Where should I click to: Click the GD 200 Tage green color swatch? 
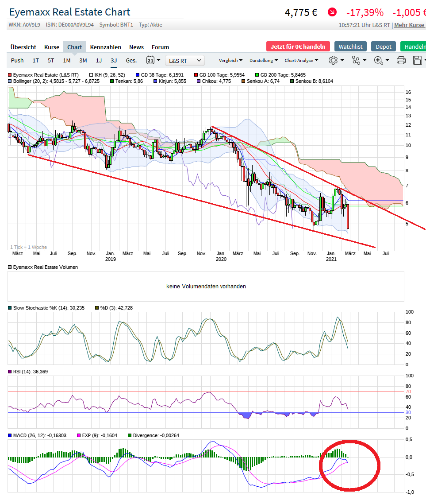[257, 75]
